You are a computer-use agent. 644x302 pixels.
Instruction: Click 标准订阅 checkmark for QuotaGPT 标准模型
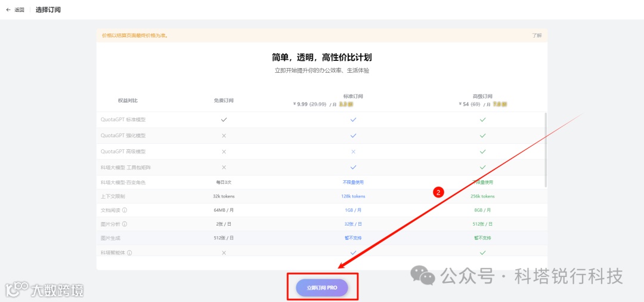(353, 119)
